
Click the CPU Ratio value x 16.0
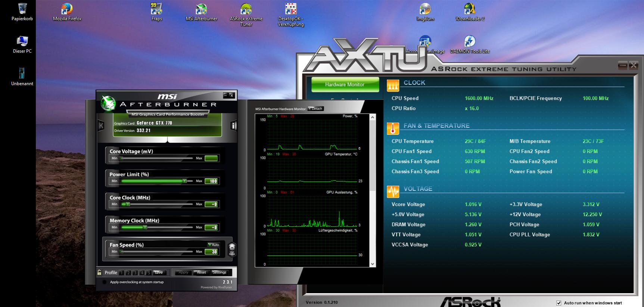(x=472, y=108)
